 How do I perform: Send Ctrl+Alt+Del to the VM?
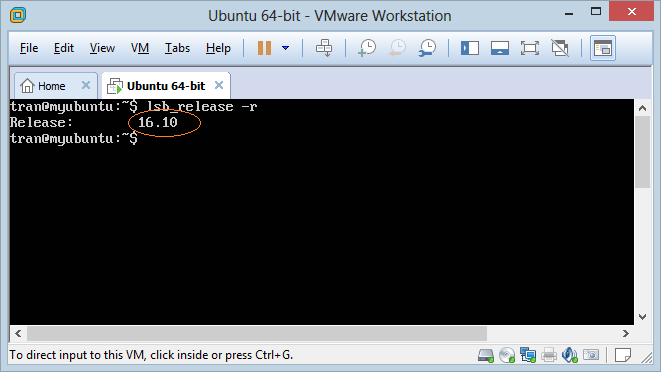pos(324,48)
